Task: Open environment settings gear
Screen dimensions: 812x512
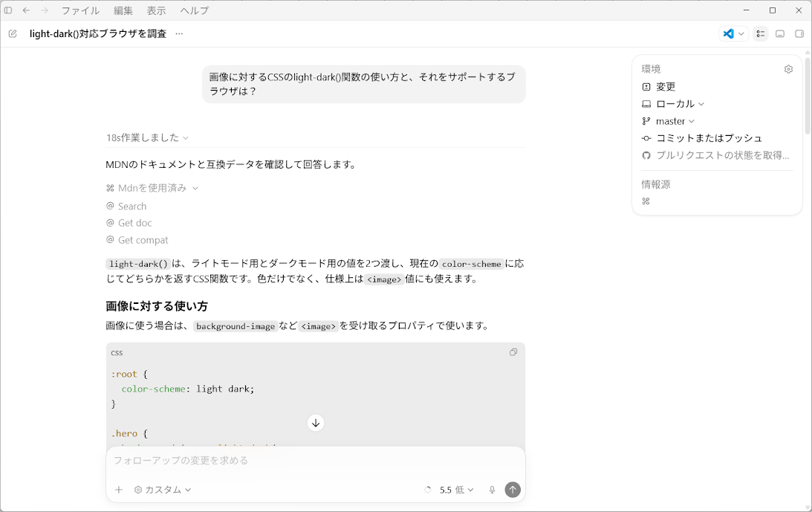Action: 788,69
